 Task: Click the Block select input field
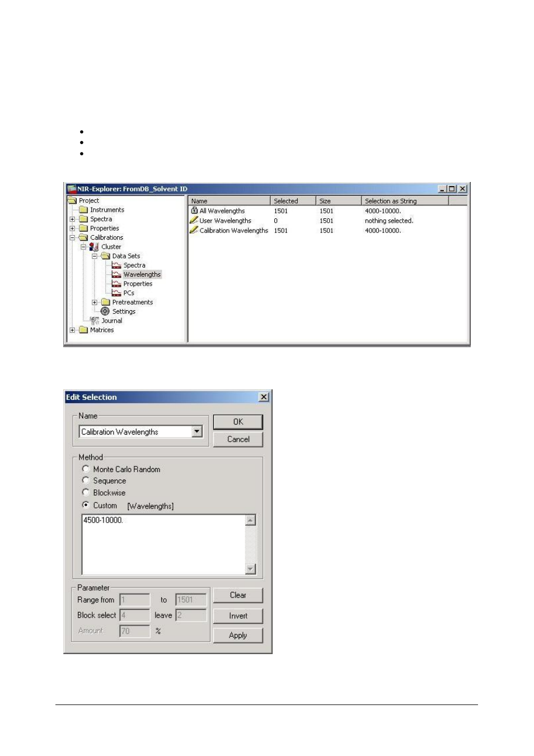point(135,615)
